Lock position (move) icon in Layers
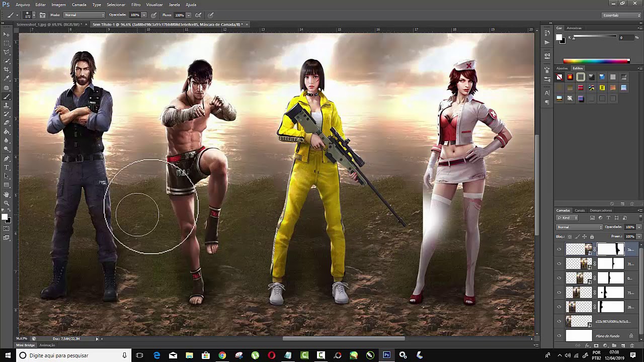The image size is (644, 362). [x=584, y=237]
